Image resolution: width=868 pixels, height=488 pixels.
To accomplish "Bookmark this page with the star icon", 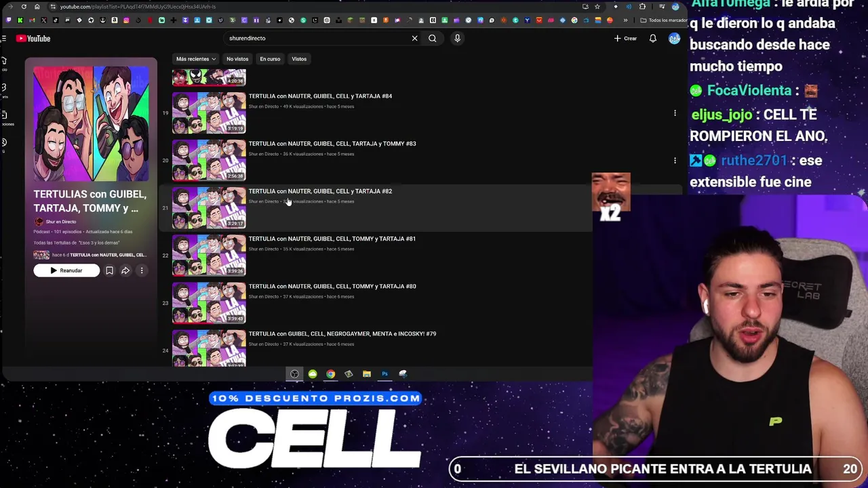I will [x=597, y=7].
